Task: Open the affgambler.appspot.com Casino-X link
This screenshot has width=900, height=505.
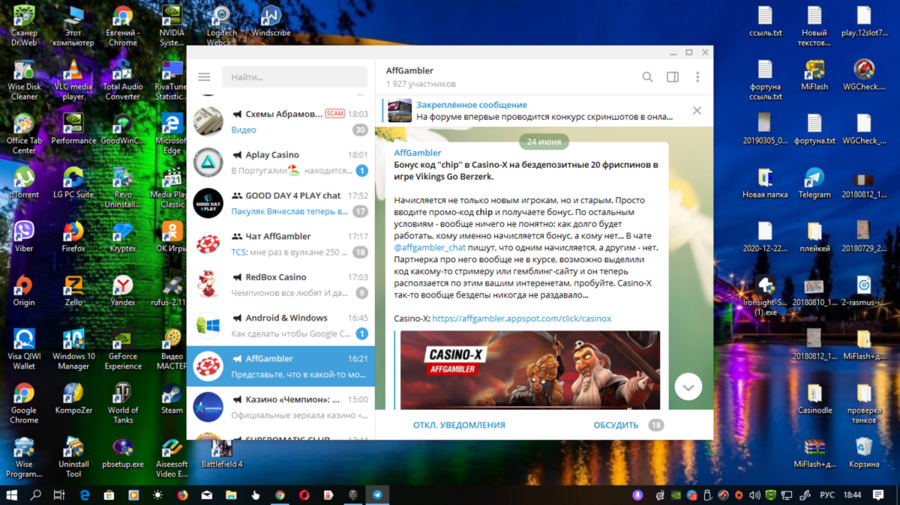Action: 521,319
